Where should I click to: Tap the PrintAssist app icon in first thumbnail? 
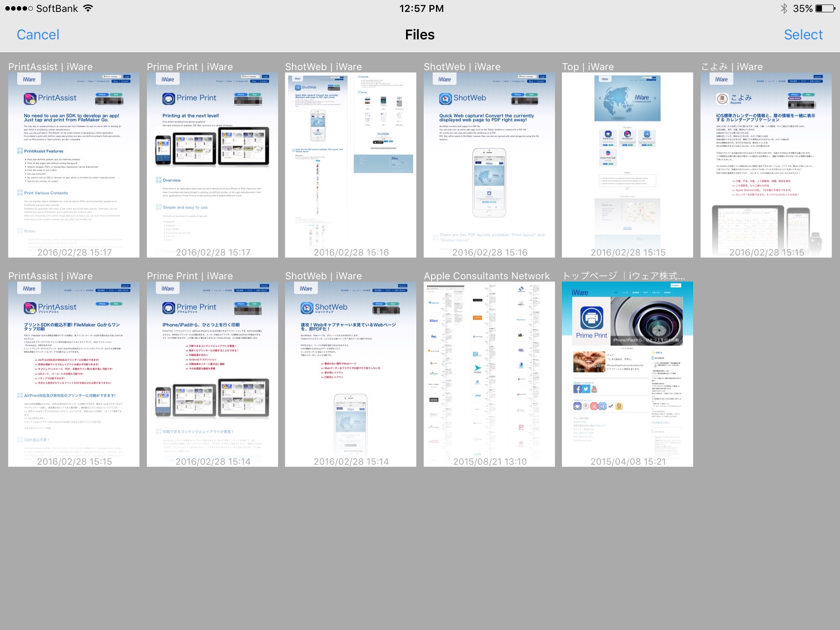30,98
